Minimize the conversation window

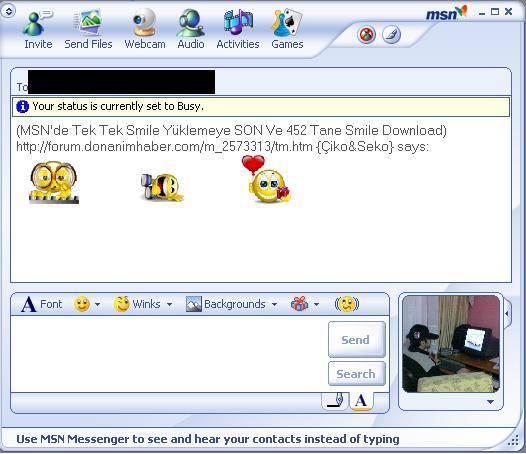tap(482, 13)
